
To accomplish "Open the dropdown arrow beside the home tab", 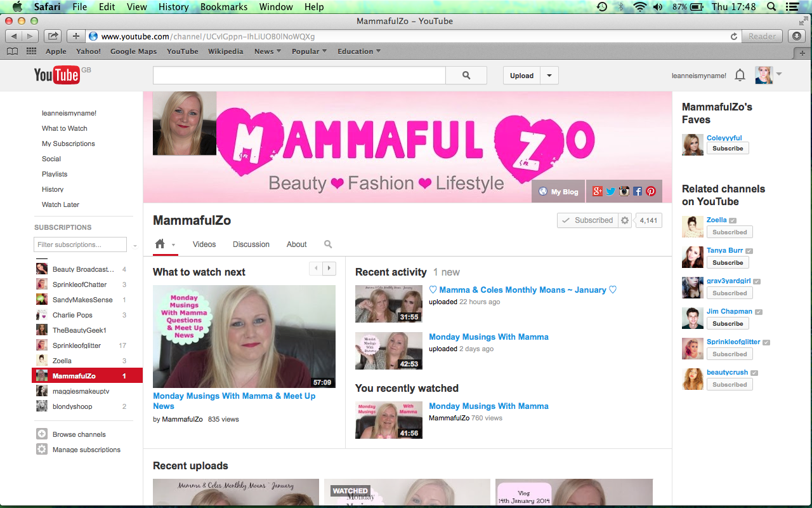I will 173,245.
